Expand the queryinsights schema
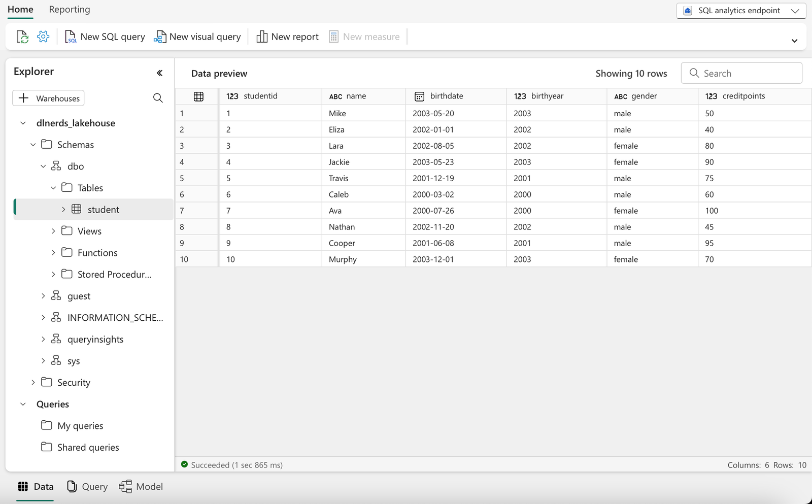The width and height of the screenshot is (812, 504). [43, 339]
